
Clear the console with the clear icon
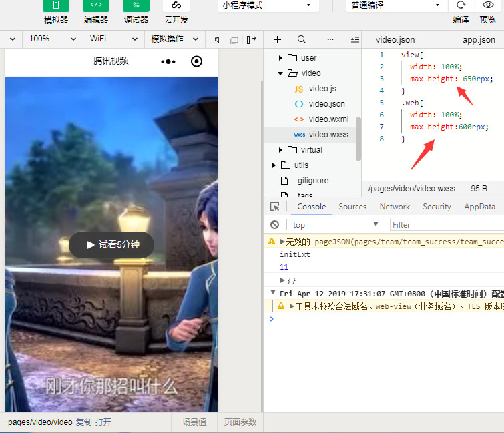click(x=275, y=225)
